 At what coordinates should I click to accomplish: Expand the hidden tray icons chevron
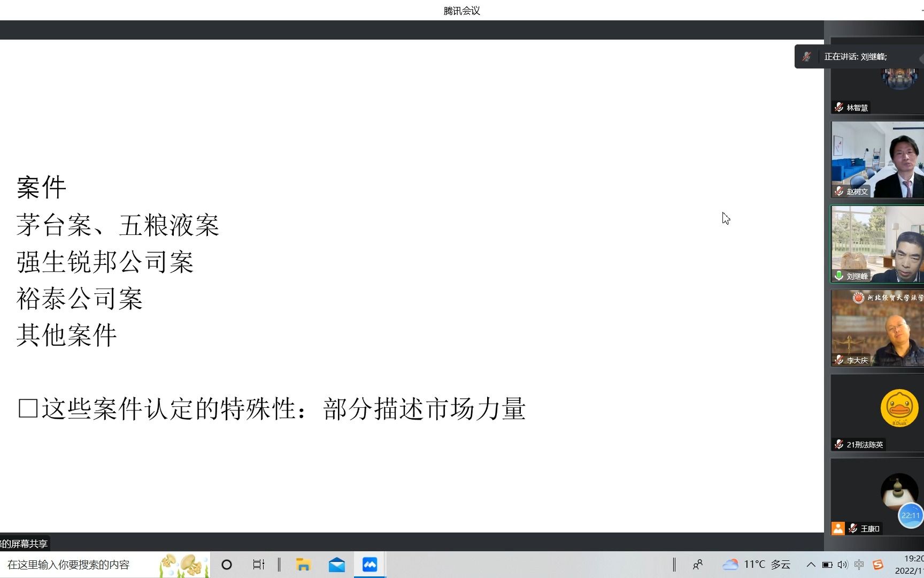[x=811, y=565]
